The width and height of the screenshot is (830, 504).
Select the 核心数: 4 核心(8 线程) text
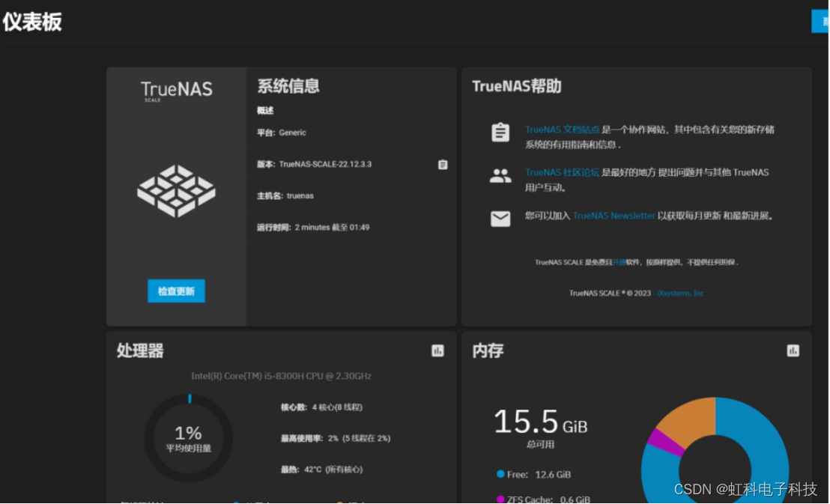321,407
